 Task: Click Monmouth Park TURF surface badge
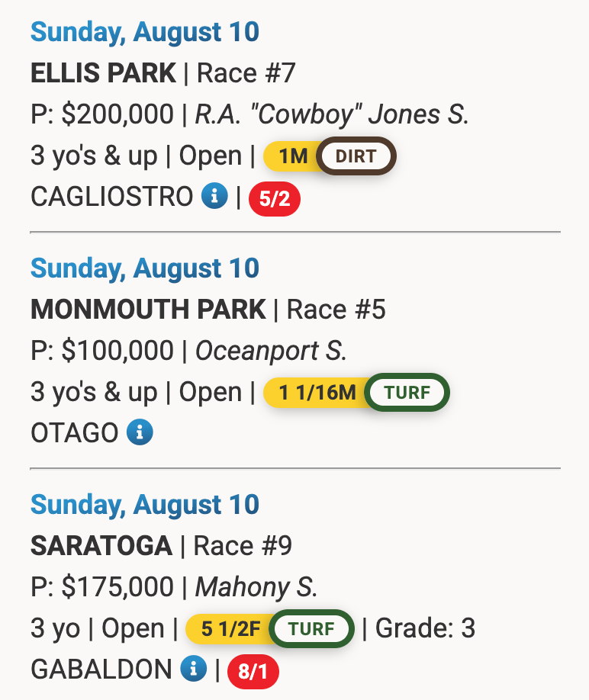point(407,393)
